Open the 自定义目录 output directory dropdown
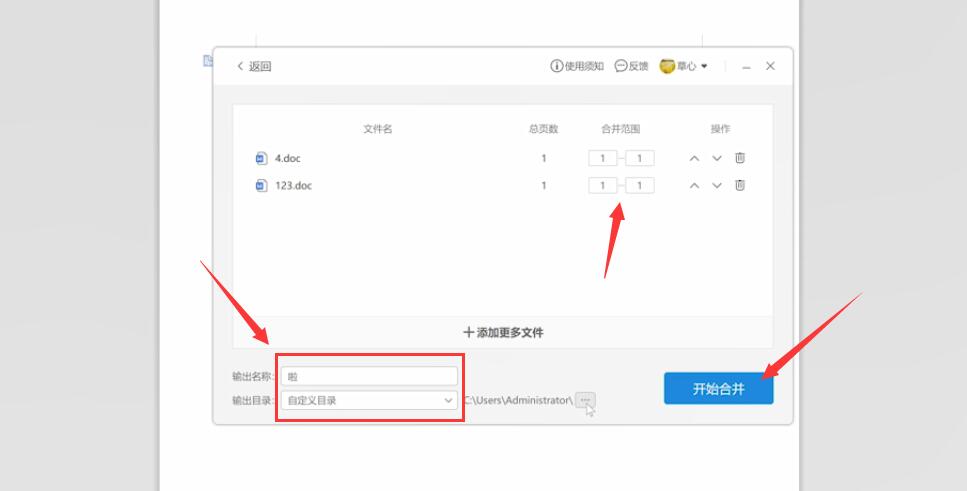967x491 pixels. (x=369, y=400)
